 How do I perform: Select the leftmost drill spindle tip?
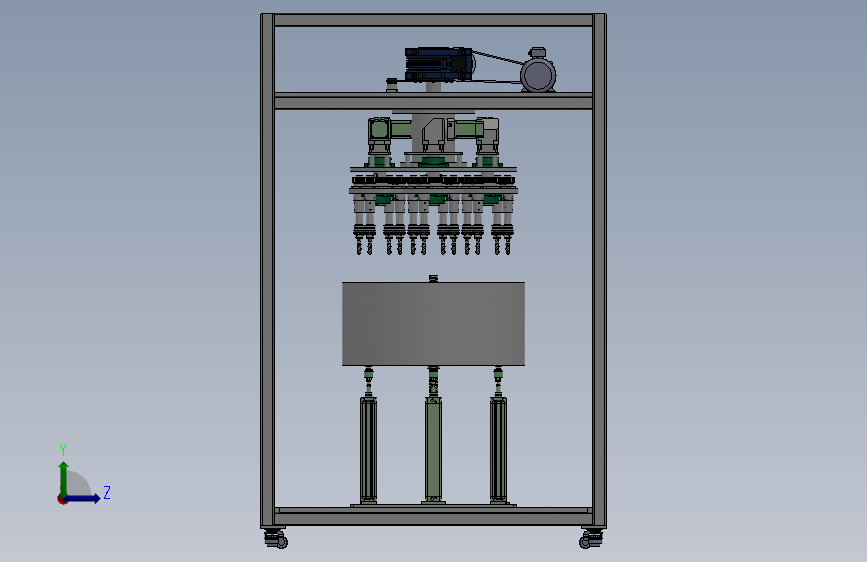pyautogui.click(x=359, y=247)
